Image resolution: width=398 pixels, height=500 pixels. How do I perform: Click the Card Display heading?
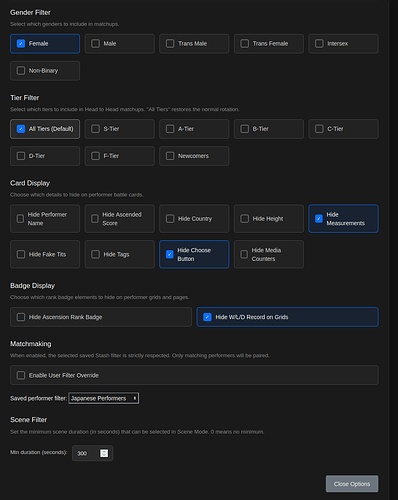click(x=30, y=183)
